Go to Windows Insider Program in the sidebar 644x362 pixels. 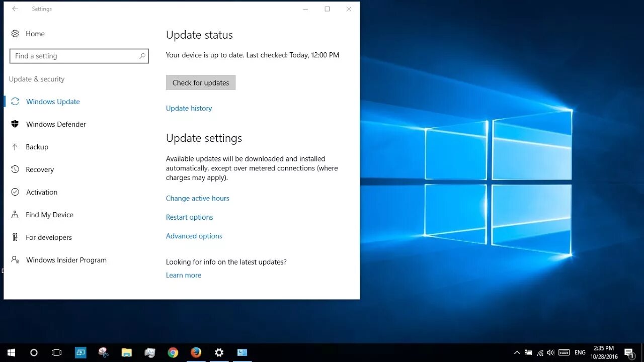pos(66,260)
